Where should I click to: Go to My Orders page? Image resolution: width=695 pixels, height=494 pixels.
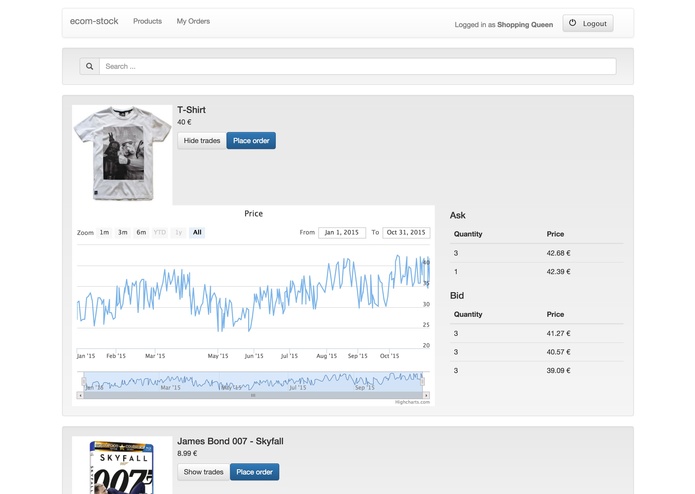click(x=193, y=21)
